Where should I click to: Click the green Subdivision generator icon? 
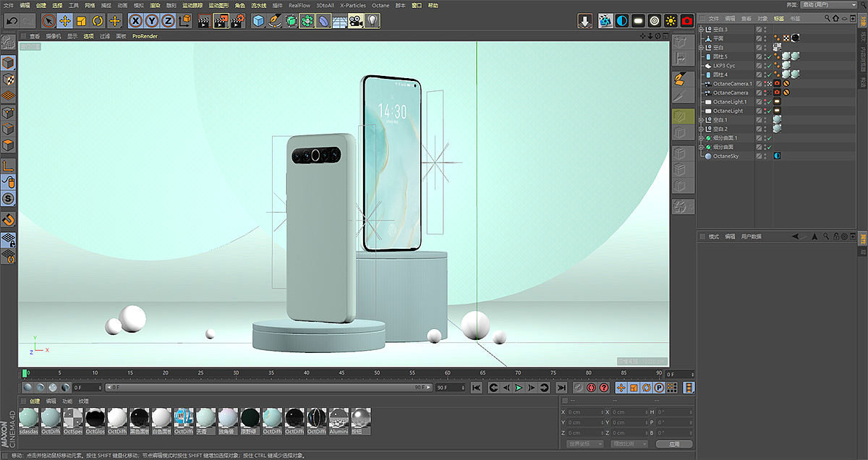[x=291, y=21]
